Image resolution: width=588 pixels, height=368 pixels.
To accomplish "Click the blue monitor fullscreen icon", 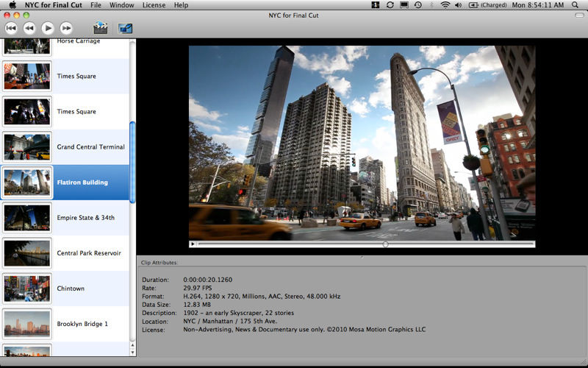I will point(125,29).
